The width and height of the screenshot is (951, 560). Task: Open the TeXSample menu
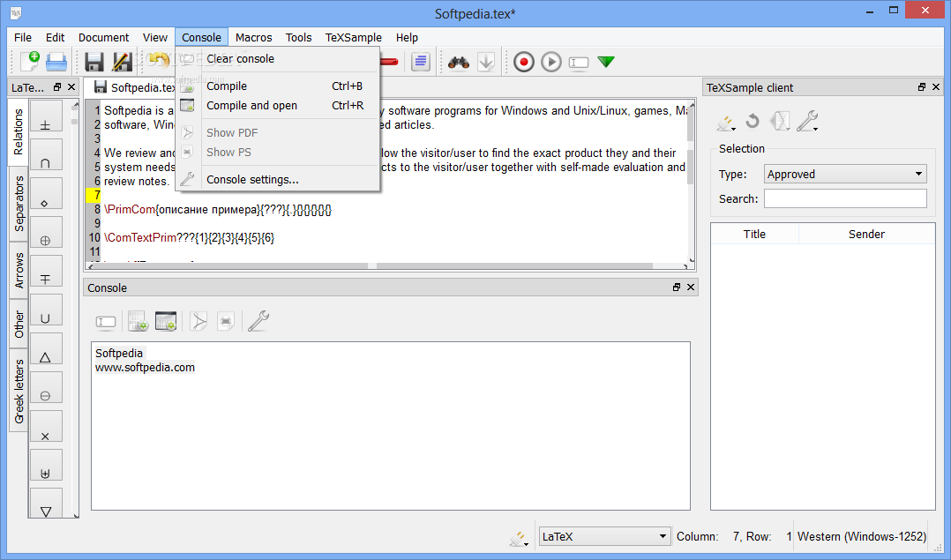pyautogui.click(x=354, y=38)
